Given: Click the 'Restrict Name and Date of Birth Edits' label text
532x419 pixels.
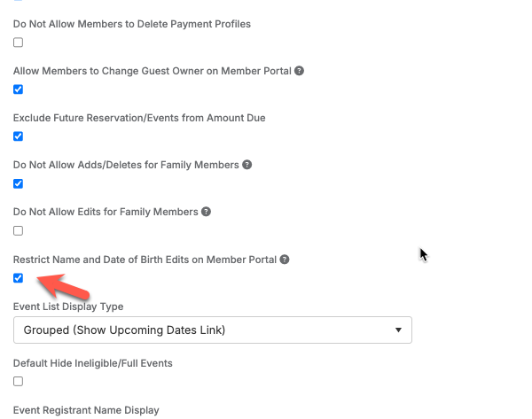Looking at the screenshot, I should 145,260.
